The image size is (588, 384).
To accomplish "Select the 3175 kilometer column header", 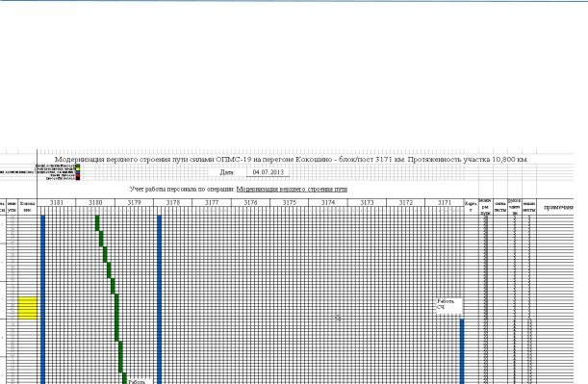I will pyautogui.click(x=289, y=202).
